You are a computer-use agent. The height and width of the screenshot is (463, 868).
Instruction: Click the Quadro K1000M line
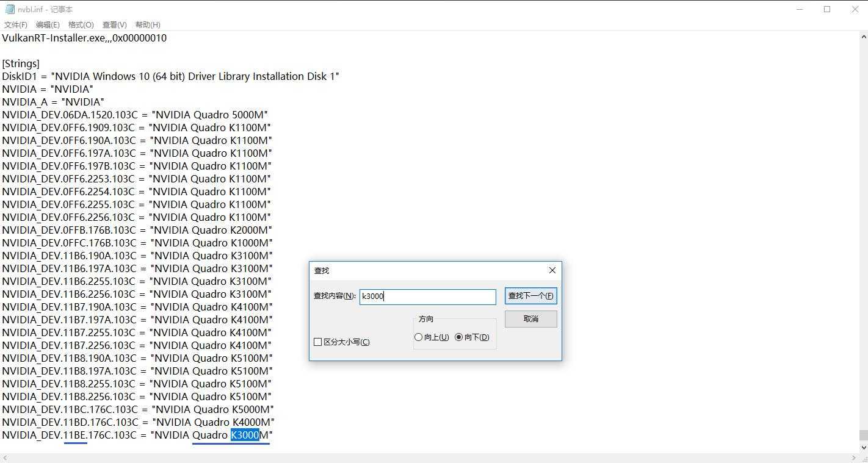pos(137,243)
